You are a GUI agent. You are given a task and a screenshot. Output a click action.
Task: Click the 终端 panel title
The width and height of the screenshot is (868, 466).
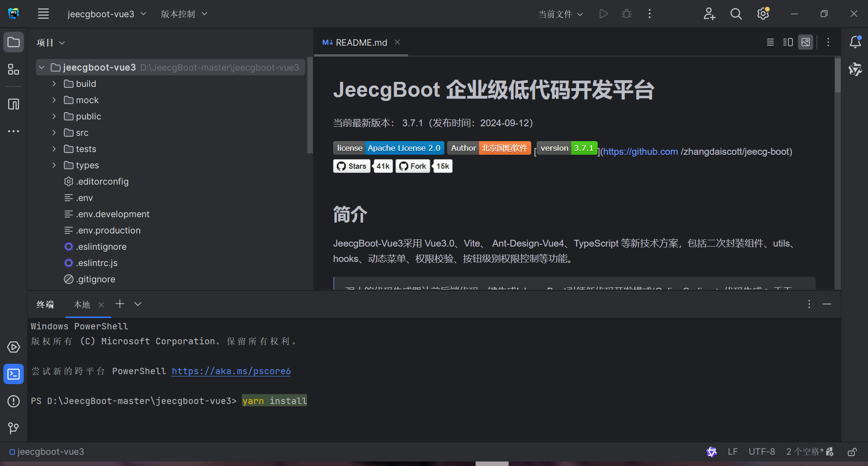[x=45, y=304]
